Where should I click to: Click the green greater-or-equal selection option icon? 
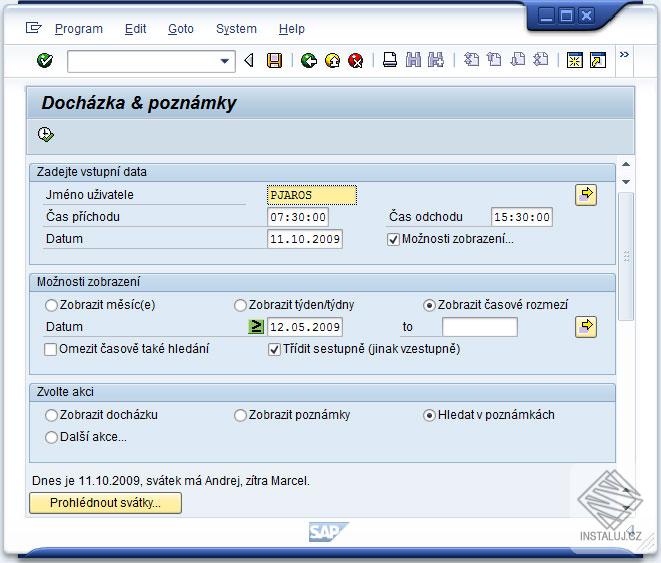[x=255, y=327]
